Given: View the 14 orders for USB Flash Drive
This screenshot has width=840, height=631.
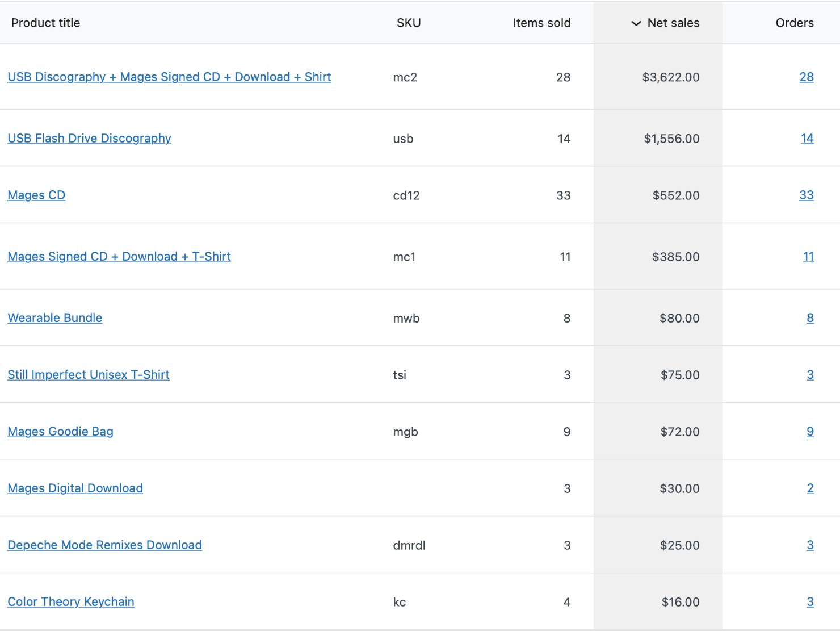Looking at the screenshot, I should [807, 139].
